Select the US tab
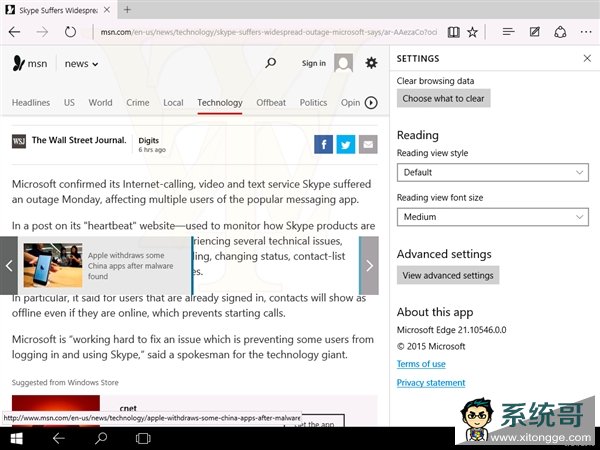This screenshot has width=600, height=450. coord(69,103)
